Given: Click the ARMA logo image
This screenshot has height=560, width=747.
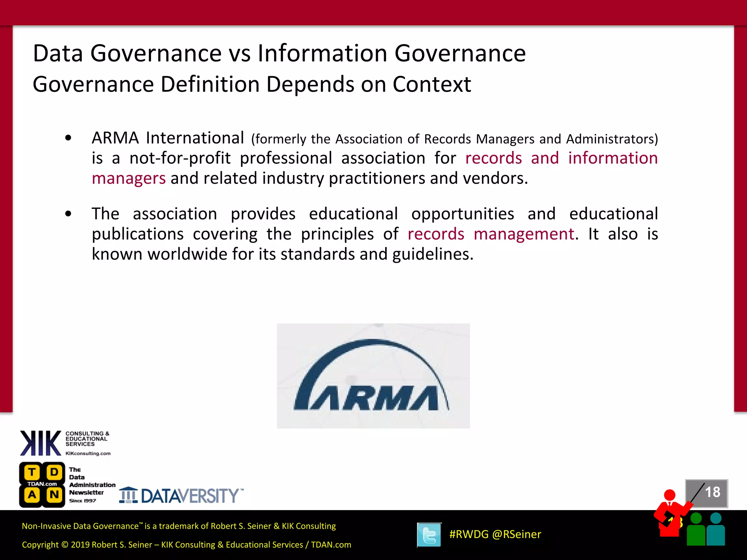Looking at the screenshot, I should click(373, 376).
